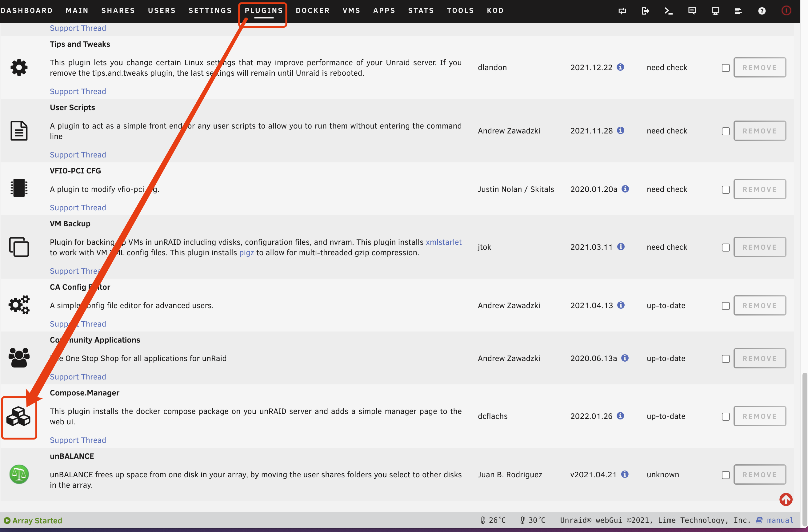Click the Compose.Manager cubes icon
Screen dimensions: 808x532
(x=19, y=417)
